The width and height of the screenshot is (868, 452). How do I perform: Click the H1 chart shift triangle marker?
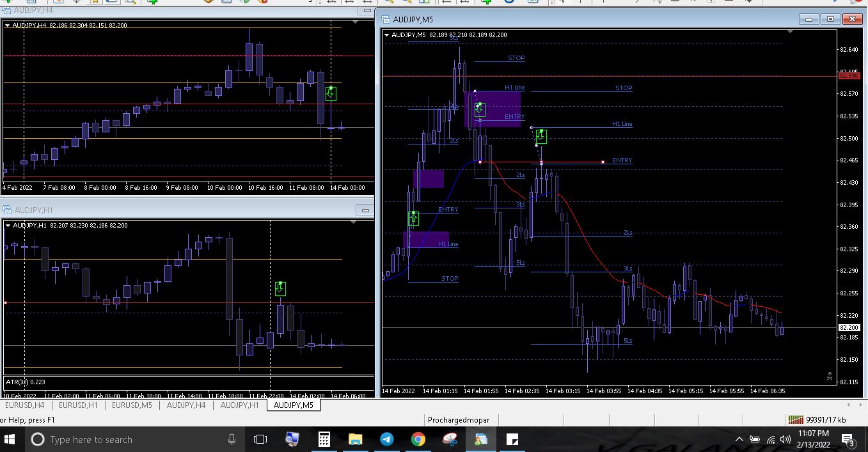[x=354, y=222]
